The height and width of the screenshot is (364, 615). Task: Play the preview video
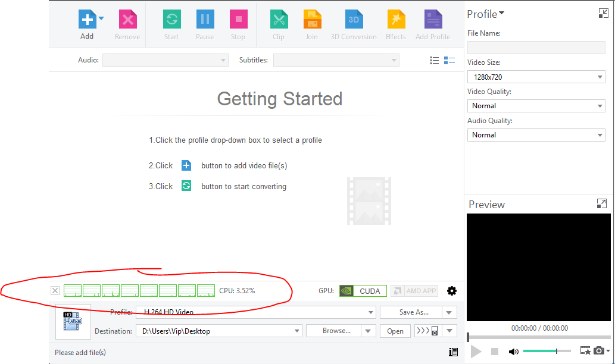476,352
